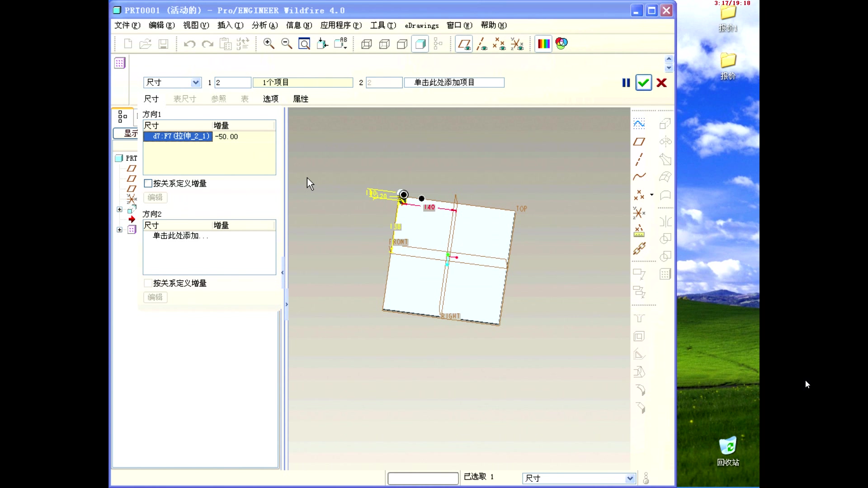Open the 尺寸 pattern type dropdown
The width and height of the screenshot is (868, 488).
click(195, 82)
